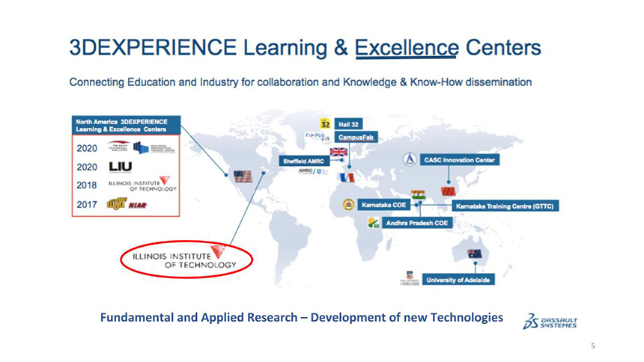Click the United States flag icon
This screenshot has height=362, width=644.
(x=242, y=177)
